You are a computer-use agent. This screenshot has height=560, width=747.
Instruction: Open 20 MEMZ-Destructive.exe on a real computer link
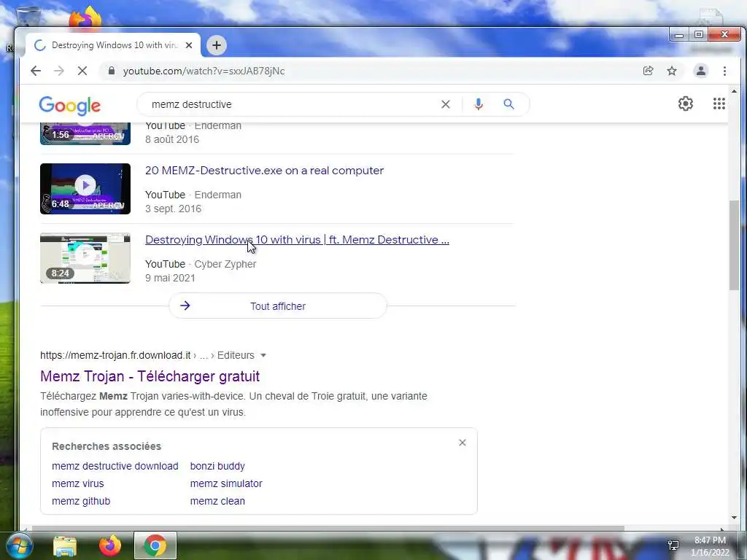click(x=264, y=171)
